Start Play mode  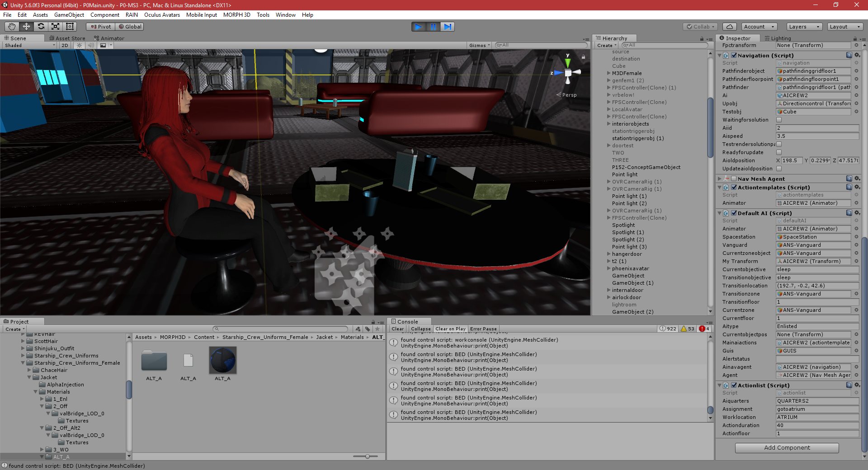pyautogui.click(x=419, y=27)
